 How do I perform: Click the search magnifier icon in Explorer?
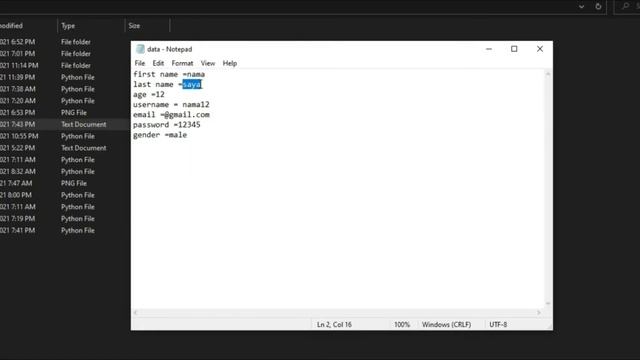coord(625,6)
